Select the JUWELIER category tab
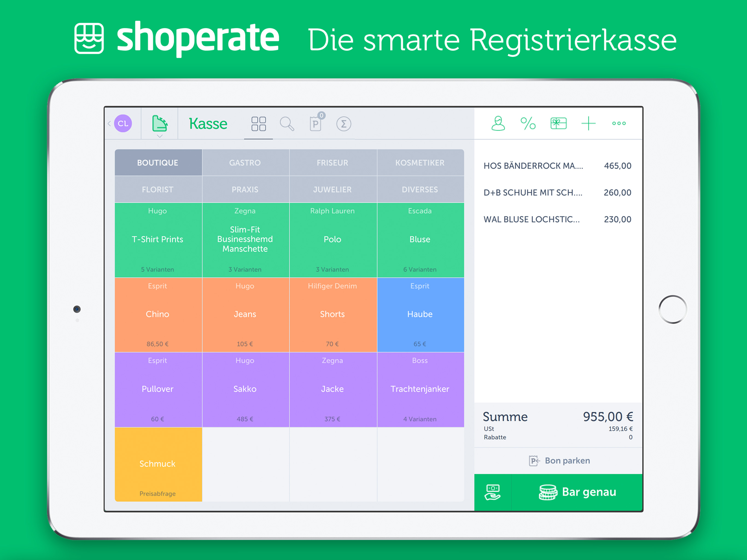The height and width of the screenshot is (560, 747). pyautogui.click(x=332, y=189)
